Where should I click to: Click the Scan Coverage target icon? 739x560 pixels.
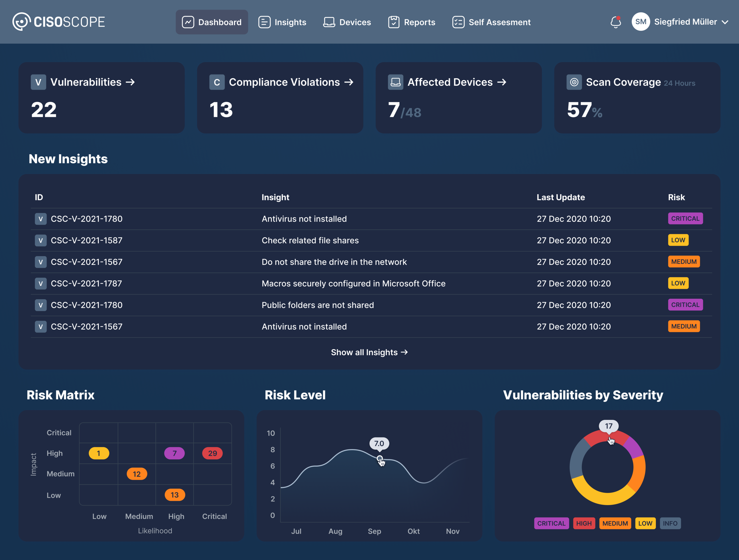[574, 82]
